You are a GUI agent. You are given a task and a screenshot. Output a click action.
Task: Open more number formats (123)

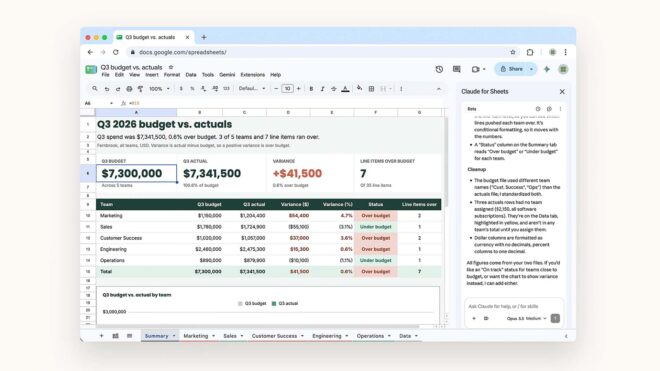(x=226, y=89)
